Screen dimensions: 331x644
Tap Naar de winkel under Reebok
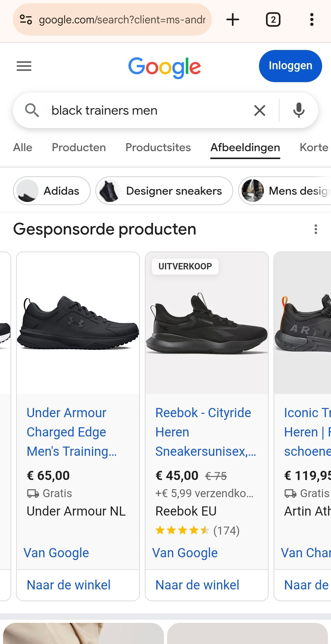point(197,585)
